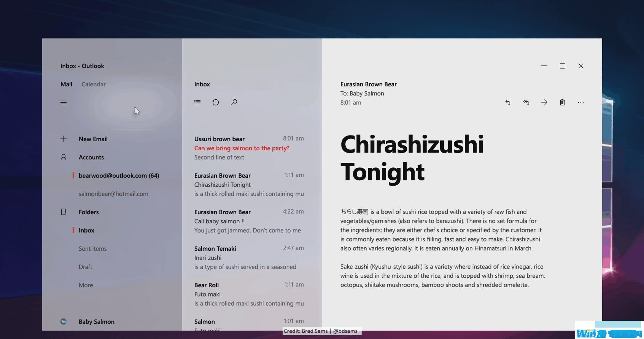644x339 pixels.
Task: Delete the email with trash icon
Action: point(563,102)
